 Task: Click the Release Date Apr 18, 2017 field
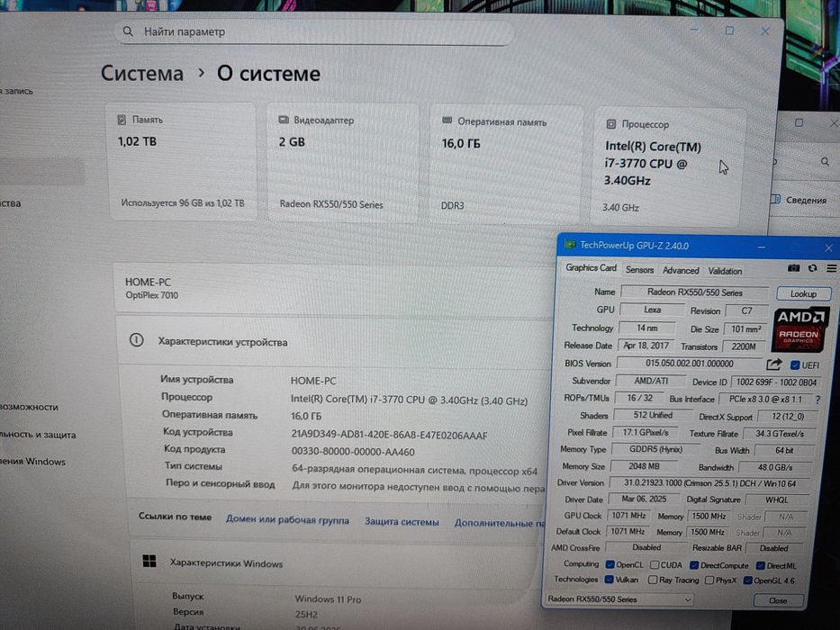pyautogui.click(x=645, y=345)
